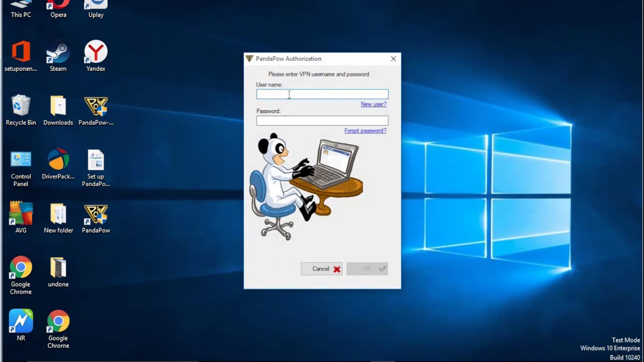The image size is (644, 362).
Task: Select the PandaPow installer icon next to Downloads
Action: [x=96, y=110]
